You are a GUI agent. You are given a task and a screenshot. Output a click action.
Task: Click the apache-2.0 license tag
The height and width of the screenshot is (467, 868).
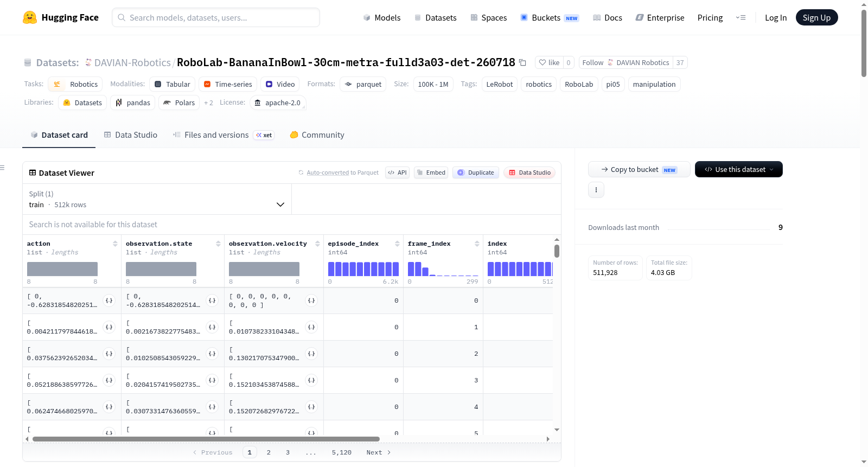278,103
